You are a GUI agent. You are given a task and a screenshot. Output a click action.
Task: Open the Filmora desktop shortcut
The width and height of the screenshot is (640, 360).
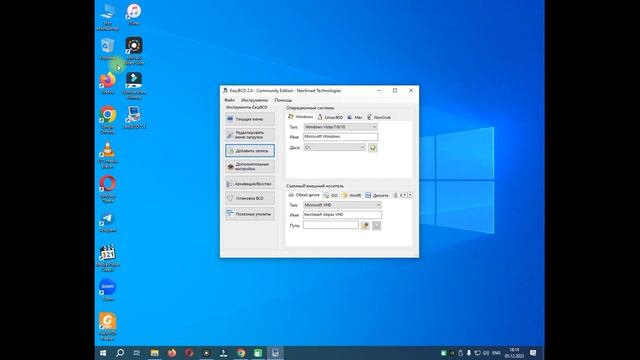pos(134,86)
